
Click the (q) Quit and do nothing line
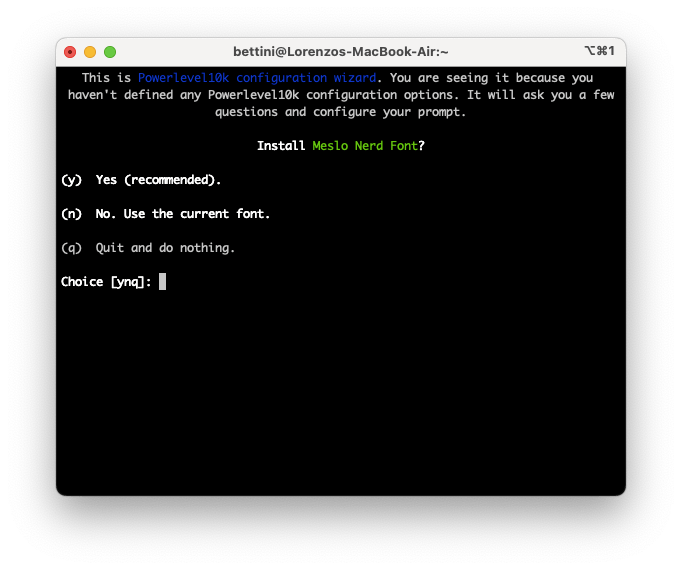(x=148, y=248)
